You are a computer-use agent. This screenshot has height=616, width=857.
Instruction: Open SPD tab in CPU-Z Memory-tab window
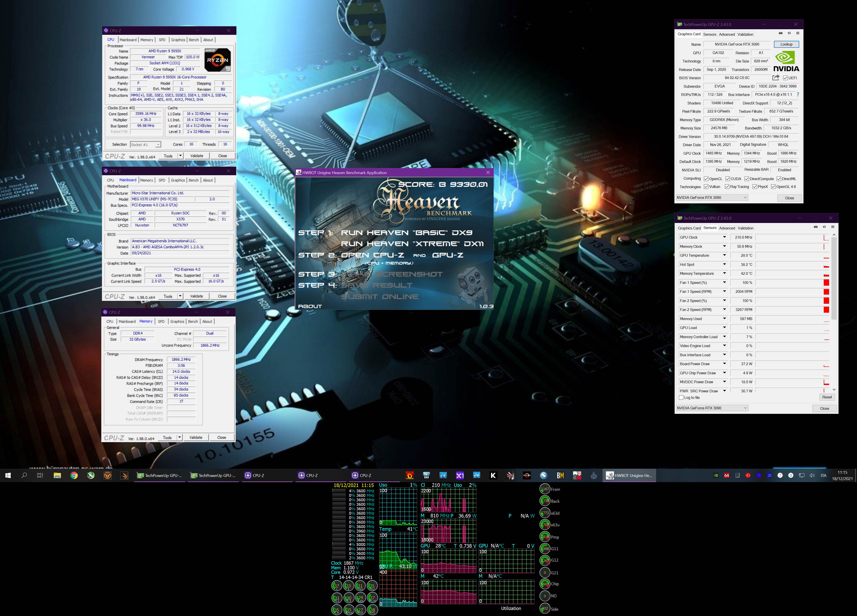tap(161, 322)
